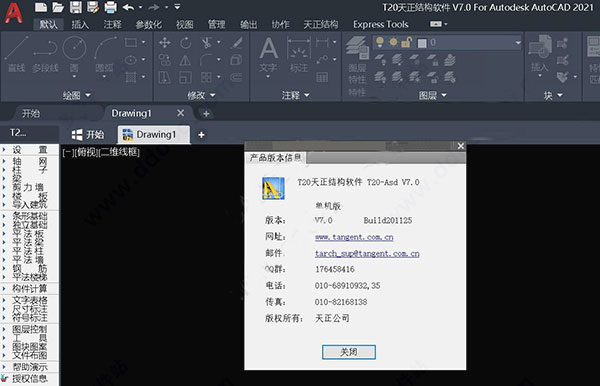The width and height of the screenshot is (600, 386).
Task: Open the 插入 ribbon tab
Action: [x=80, y=24]
